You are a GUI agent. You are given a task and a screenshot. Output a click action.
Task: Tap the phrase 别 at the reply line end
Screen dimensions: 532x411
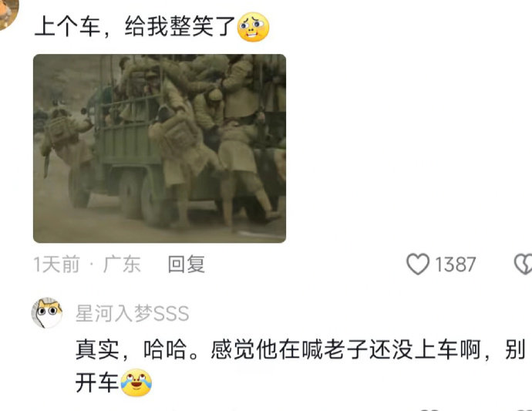(x=515, y=349)
